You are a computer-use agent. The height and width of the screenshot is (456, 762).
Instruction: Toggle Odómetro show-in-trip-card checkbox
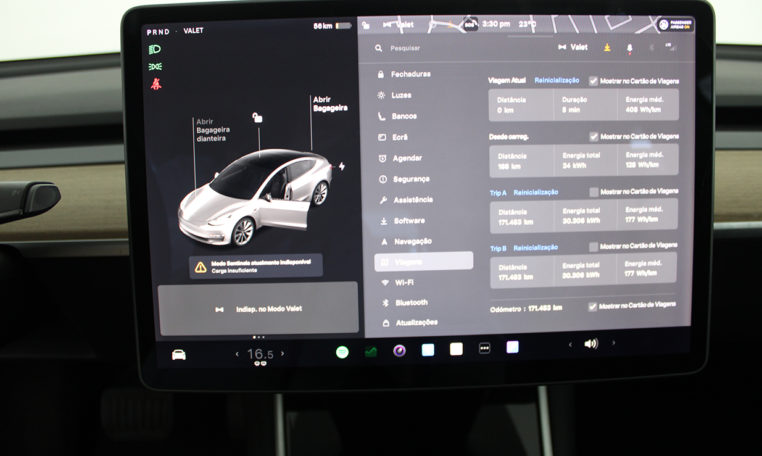click(x=592, y=306)
